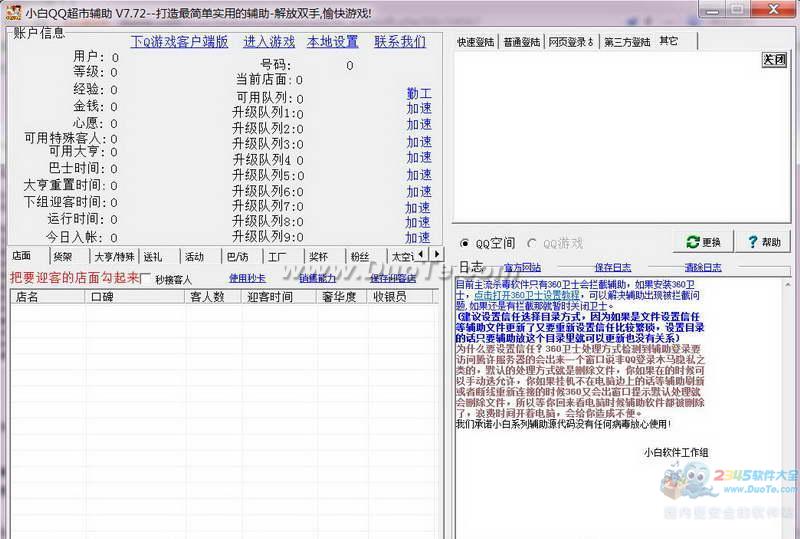Click 加速 beside 升级队列9
The width and height of the screenshot is (800, 539).
tap(418, 238)
